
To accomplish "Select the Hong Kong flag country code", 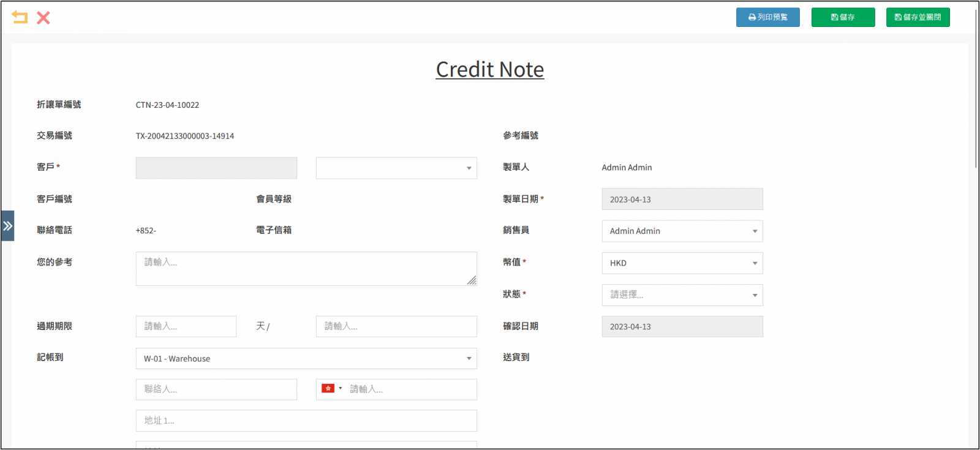I will (331, 389).
